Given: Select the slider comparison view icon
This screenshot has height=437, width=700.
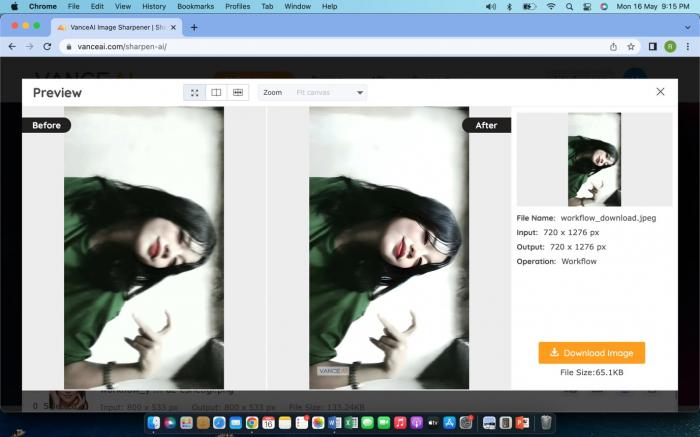Looking at the screenshot, I should pyautogui.click(x=238, y=93).
